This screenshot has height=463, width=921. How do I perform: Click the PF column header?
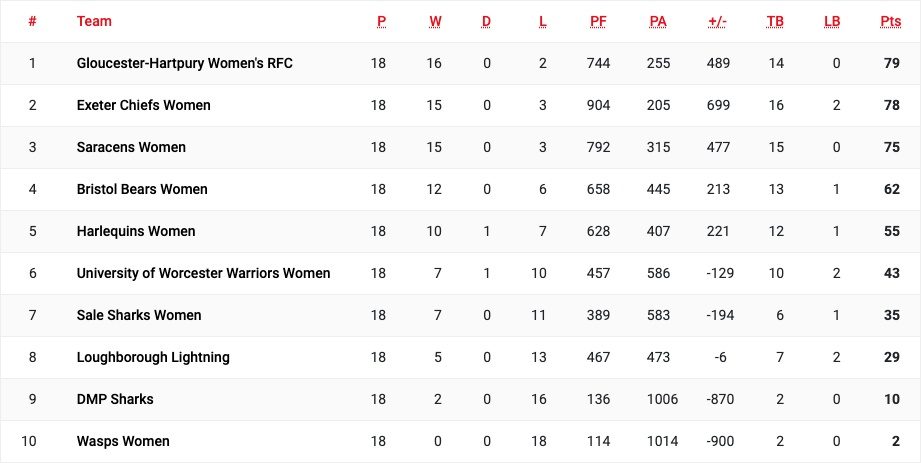(599, 22)
